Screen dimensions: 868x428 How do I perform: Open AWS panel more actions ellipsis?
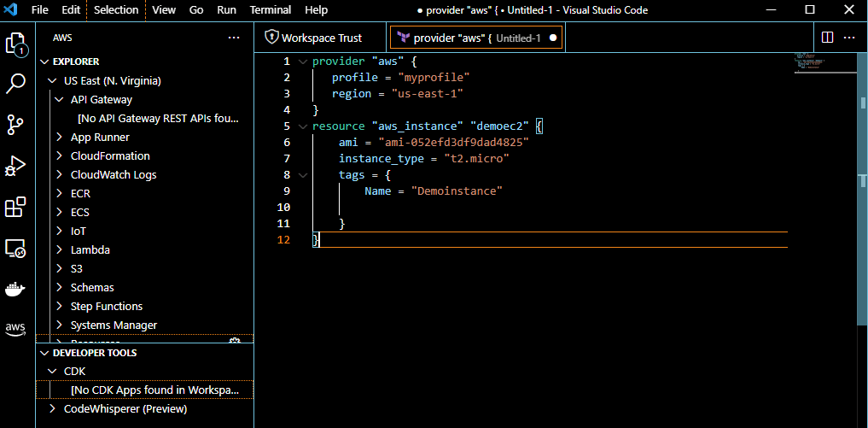point(234,38)
